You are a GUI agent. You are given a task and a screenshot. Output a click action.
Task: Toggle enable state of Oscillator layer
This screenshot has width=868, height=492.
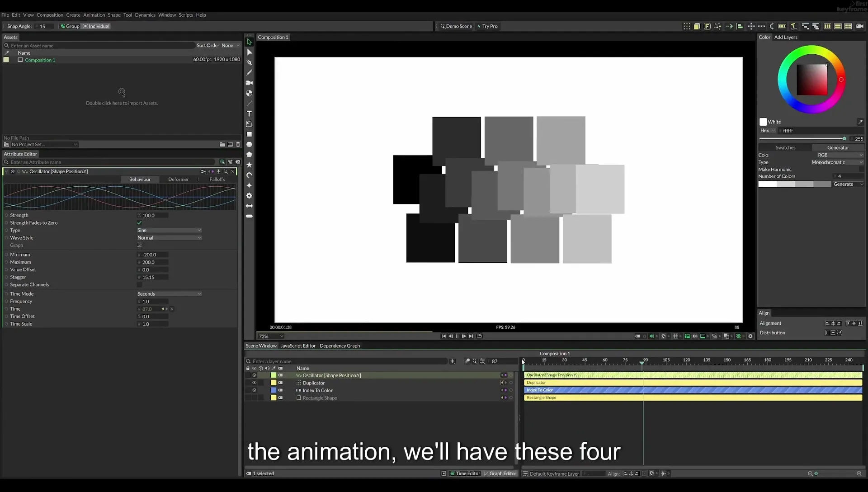point(254,375)
